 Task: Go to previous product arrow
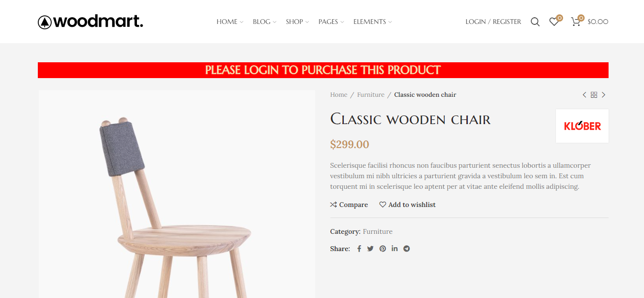tap(584, 95)
